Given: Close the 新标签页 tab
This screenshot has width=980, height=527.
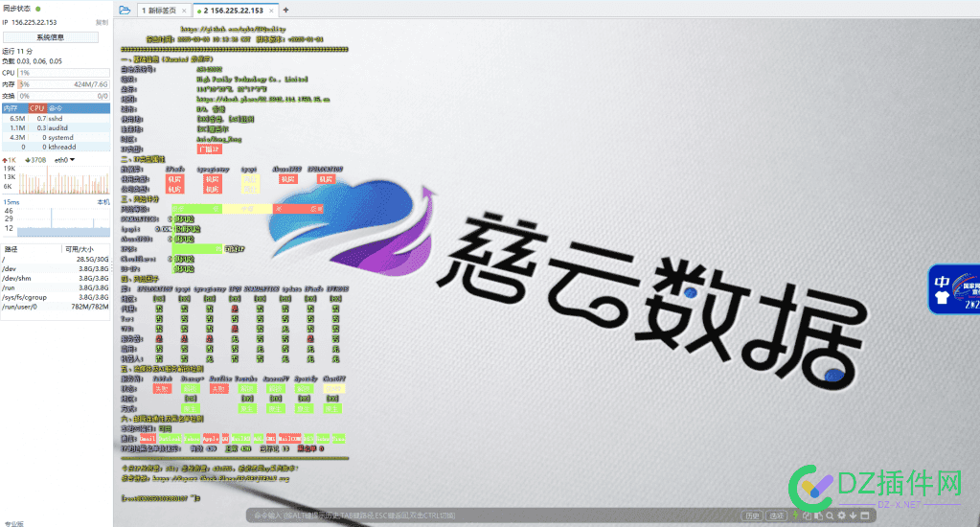Looking at the screenshot, I should 184,11.
